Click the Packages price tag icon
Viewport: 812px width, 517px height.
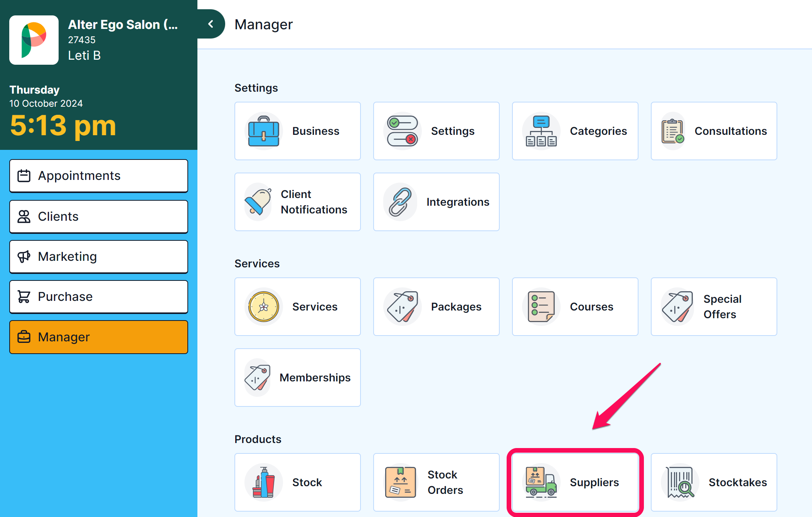(x=403, y=307)
